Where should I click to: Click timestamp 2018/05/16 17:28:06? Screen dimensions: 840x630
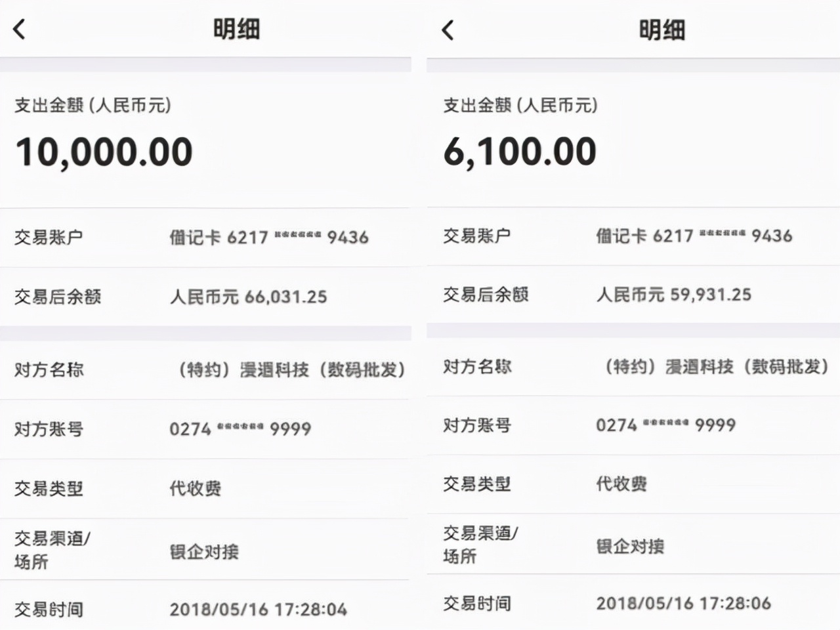coord(684,603)
